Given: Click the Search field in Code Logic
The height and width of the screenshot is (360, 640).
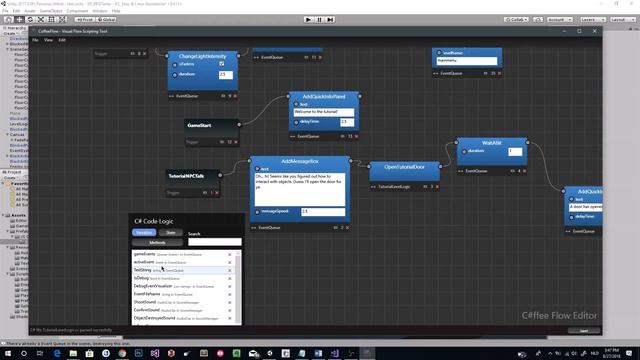Looking at the screenshot, I should click(215, 242).
